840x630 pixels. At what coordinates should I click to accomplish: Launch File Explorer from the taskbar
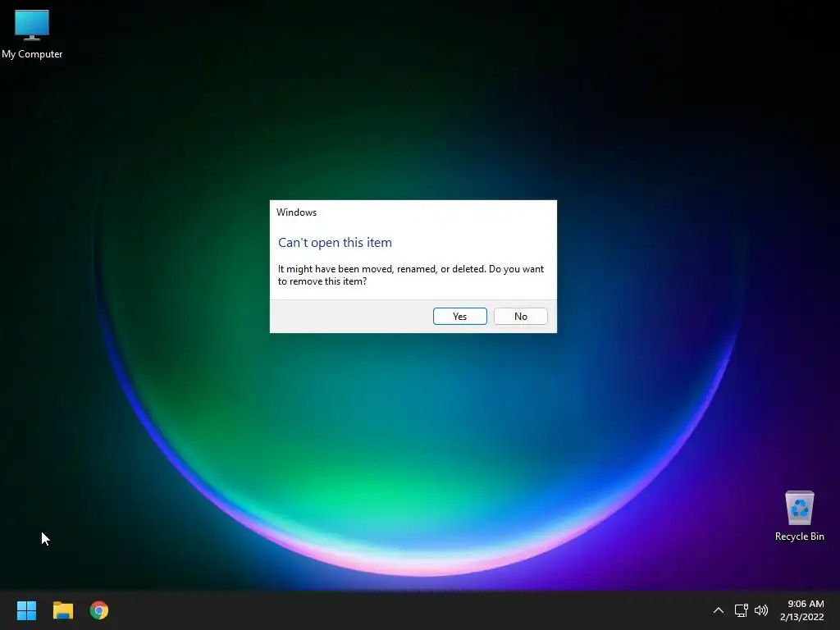tap(62, 610)
